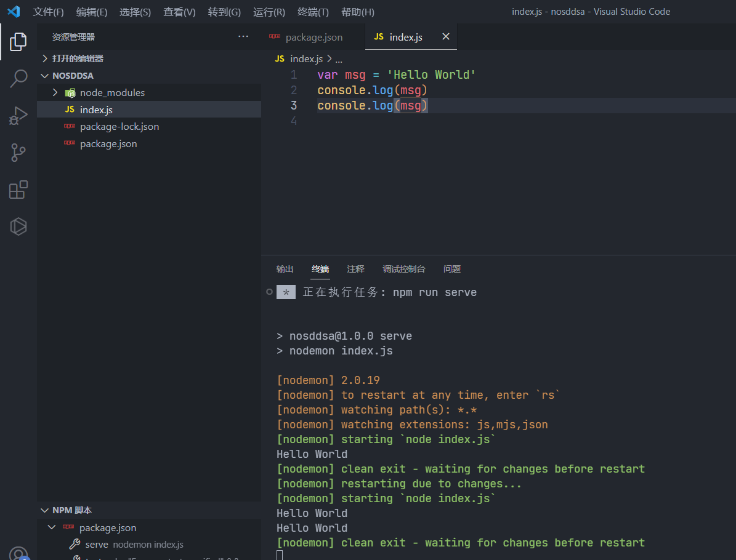Select the Terminal panel tab (终端)
The image size is (736, 560).
point(320,269)
